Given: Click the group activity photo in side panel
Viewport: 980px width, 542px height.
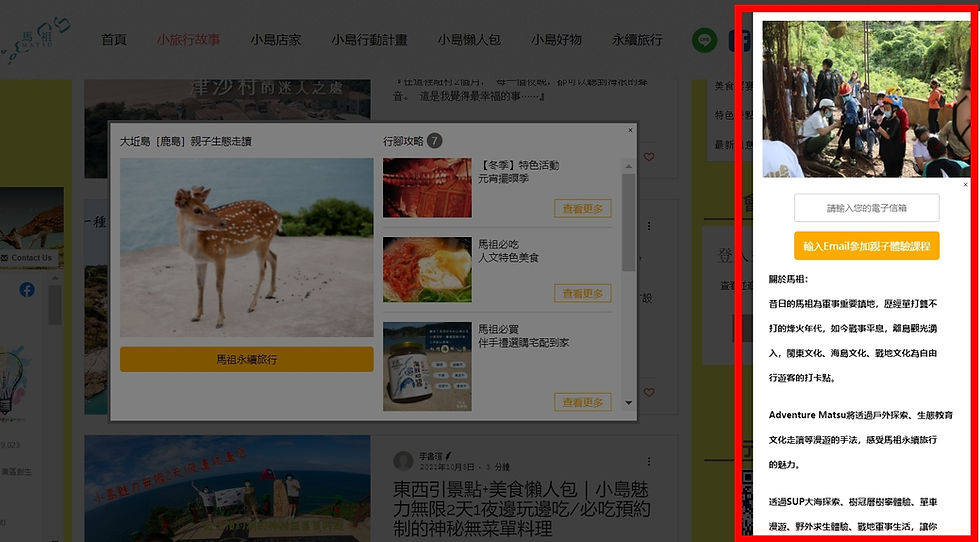Looking at the screenshot, I should pos(866,99).
